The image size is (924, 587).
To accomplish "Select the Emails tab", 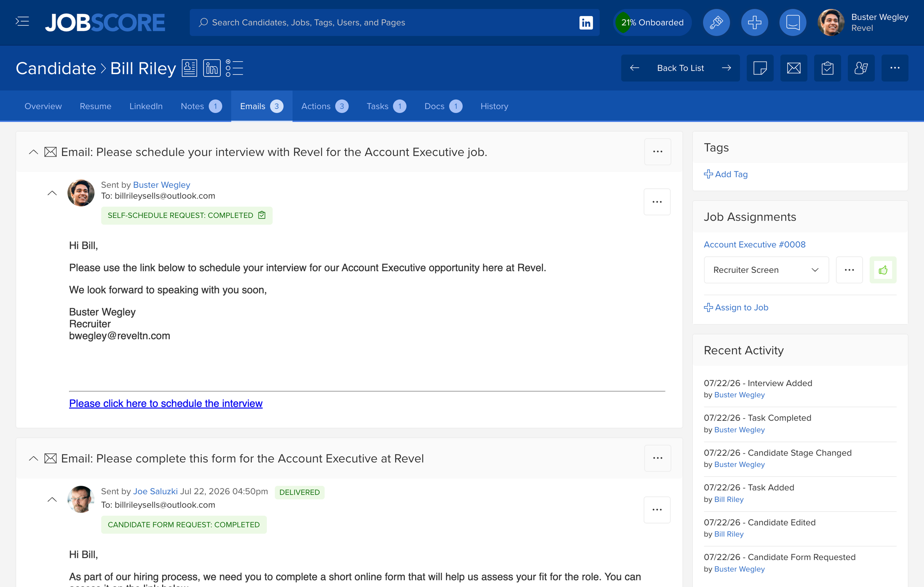I will pos(262,106).
